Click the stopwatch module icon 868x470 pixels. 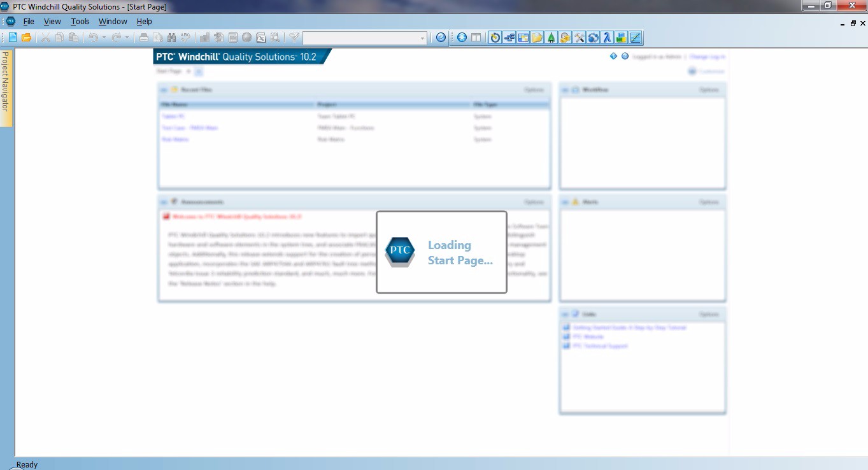(x=495, y=38)
